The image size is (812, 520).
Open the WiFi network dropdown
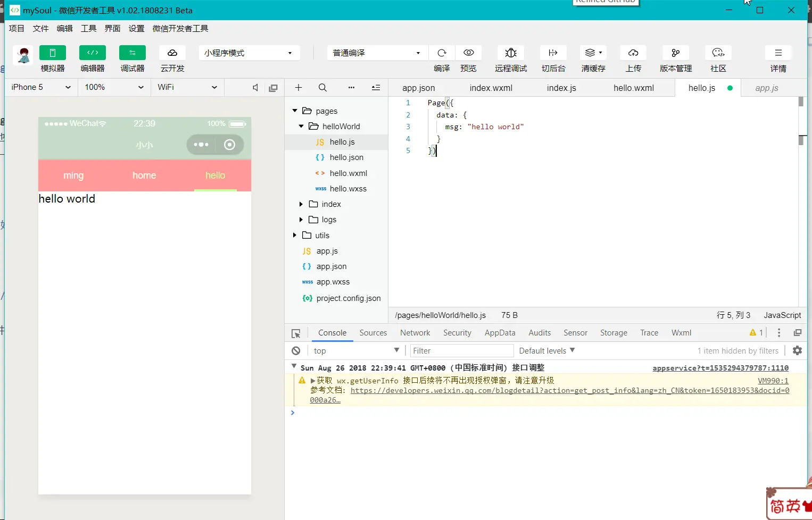click(x=187, y=87)
